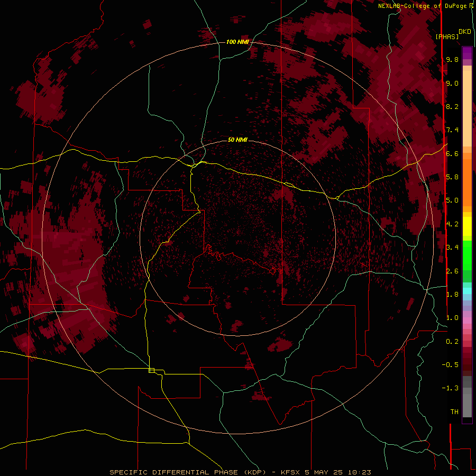Click the 4.2 value on color scale
The width and height of the screenshot is (476, 476).
coord(452,224)
